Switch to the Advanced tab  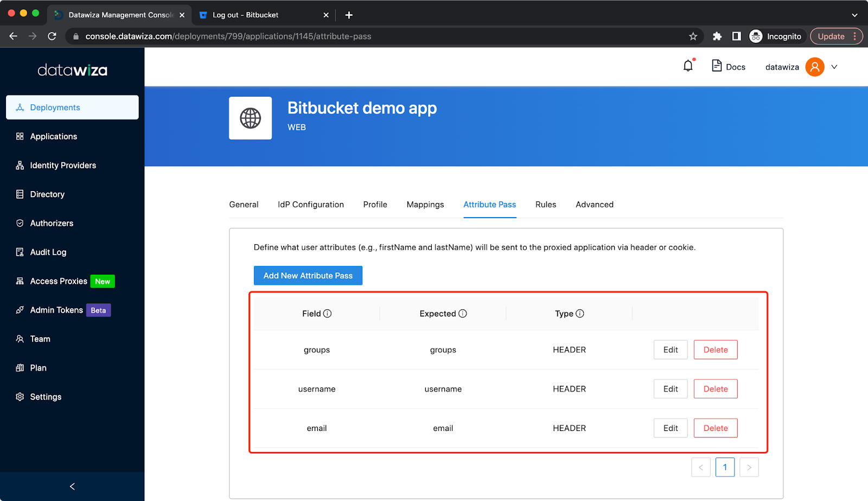point(595,205)
